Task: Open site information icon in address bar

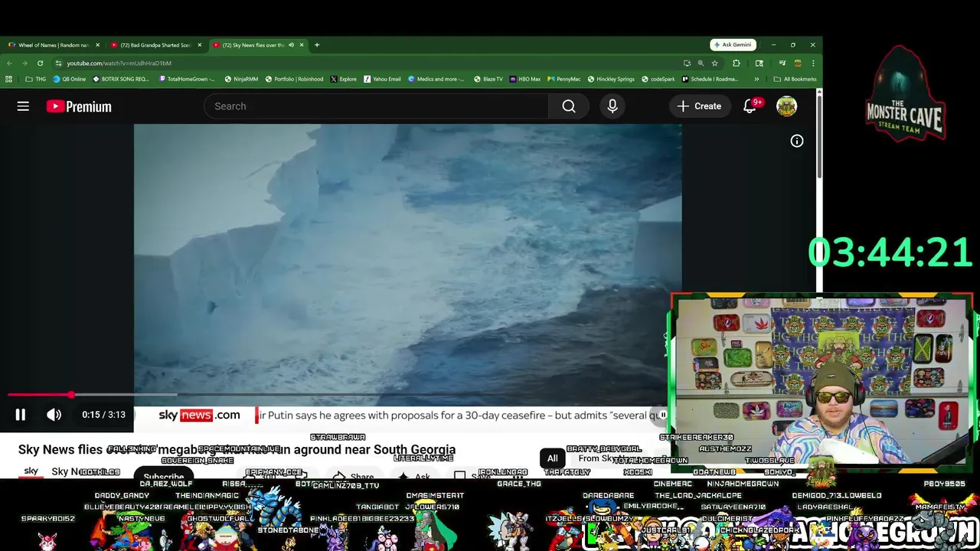Action: 58,64
